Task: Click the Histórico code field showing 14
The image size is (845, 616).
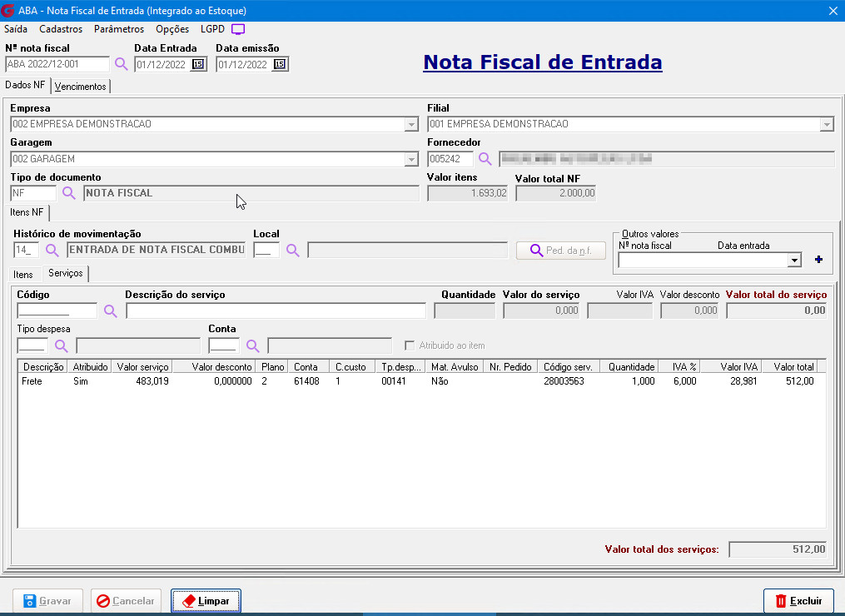Action: click(27, 250)
